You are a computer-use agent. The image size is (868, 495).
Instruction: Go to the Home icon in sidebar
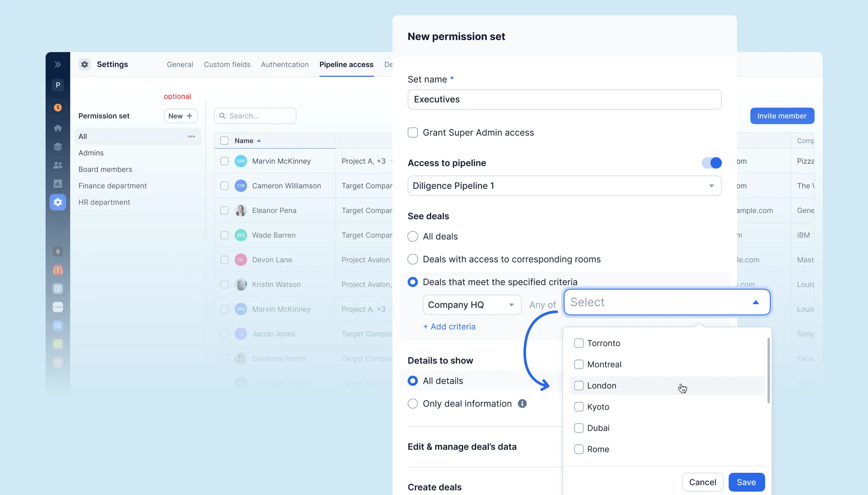tap(58, 128)
